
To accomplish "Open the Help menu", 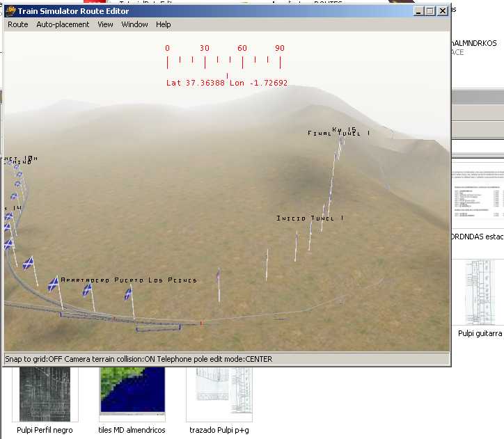I will pyautogui.click(x=164, y=24).
